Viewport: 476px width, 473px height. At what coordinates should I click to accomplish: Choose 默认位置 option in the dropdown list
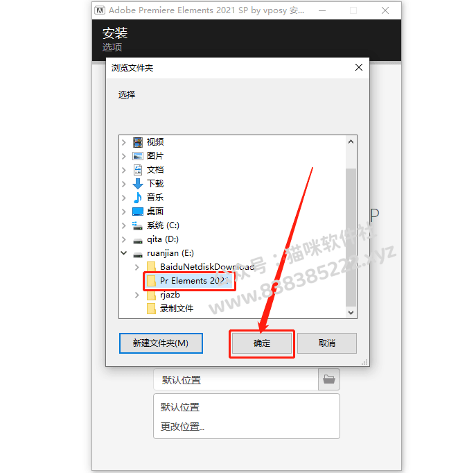click(x=180, y=407)
